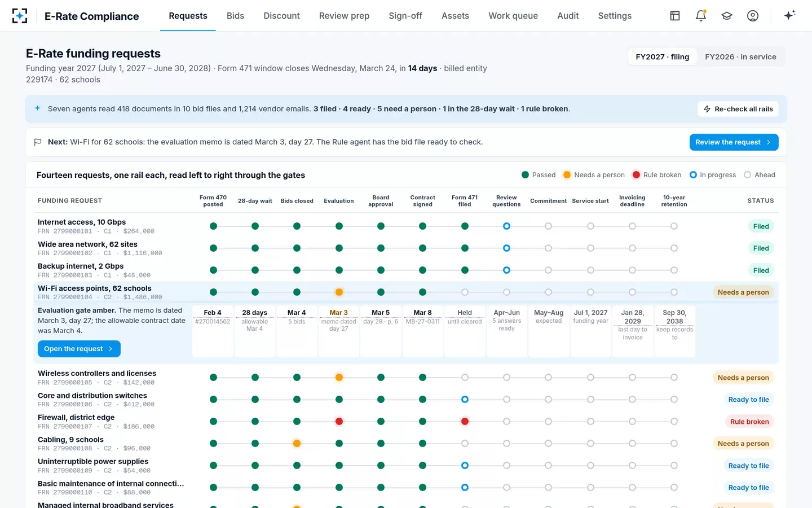
Task: Click amber Bids closed dot on Cabling row
Action: tap(297, 444)
